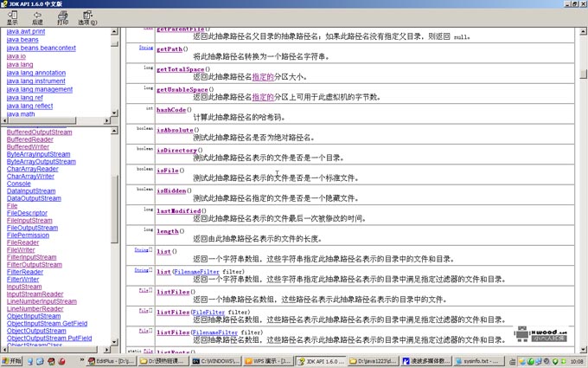This screenshot has width=588, height=368.
Task: Open the java.lang.reflect package link
Action: tap(29, 106)
